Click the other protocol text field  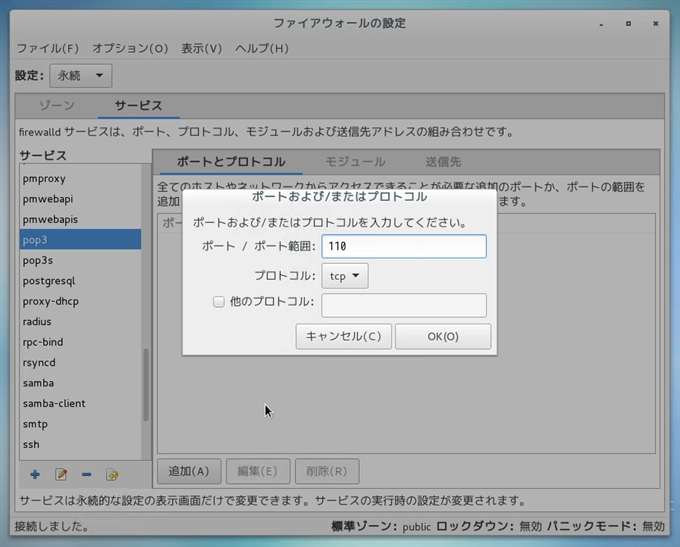click(404, 305)
